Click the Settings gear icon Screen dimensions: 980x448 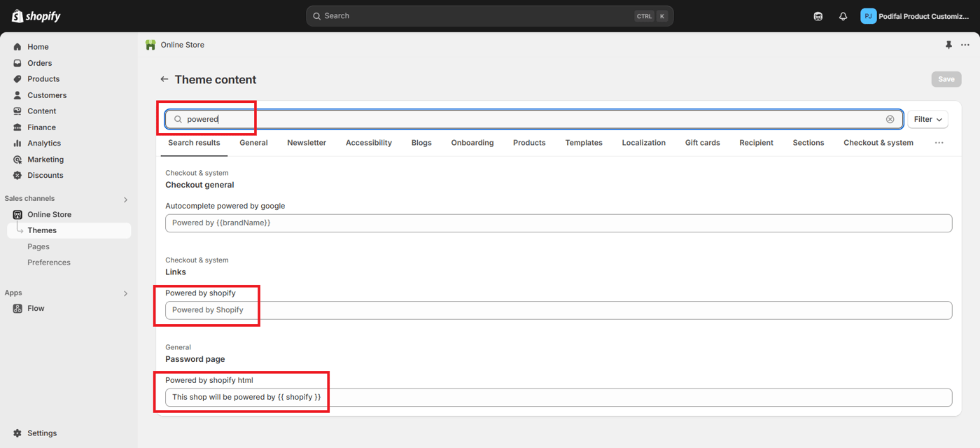pos(17,433)
